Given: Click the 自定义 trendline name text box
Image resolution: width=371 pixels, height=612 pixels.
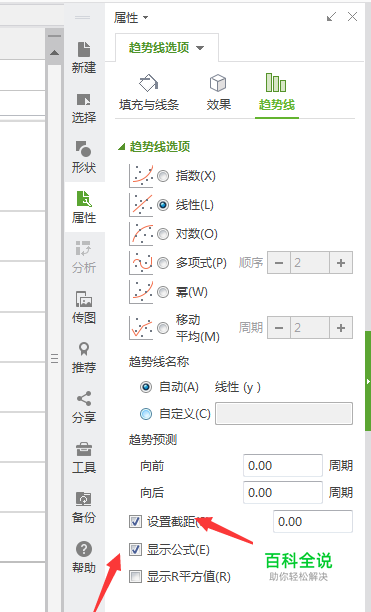Looking at the screenshot, I should (x=284, y=413).
